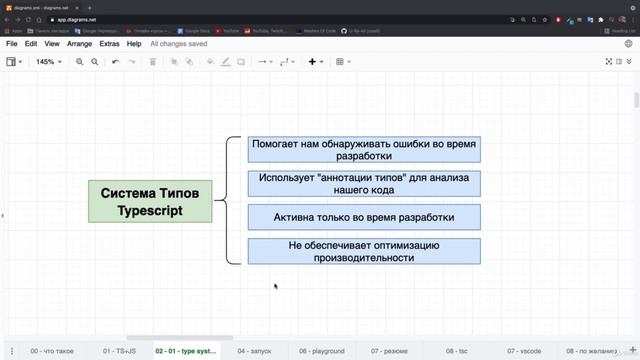
Task: Select the Активна только во время разработки box
Action: click(x=364, y=217)
